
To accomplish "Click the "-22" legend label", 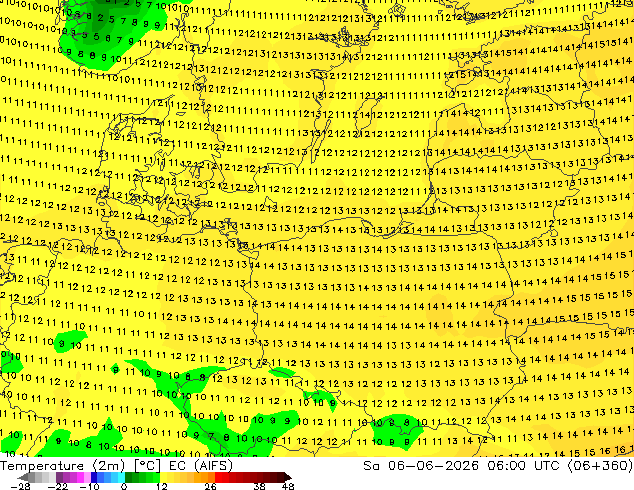I will tap(57, 486).
